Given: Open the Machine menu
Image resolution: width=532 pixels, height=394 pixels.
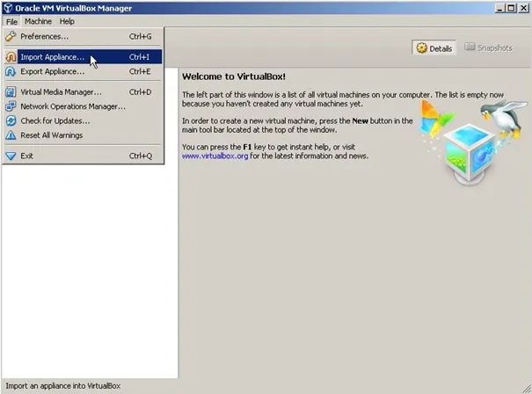Looking at the screenshot, I should pos(38,21).
